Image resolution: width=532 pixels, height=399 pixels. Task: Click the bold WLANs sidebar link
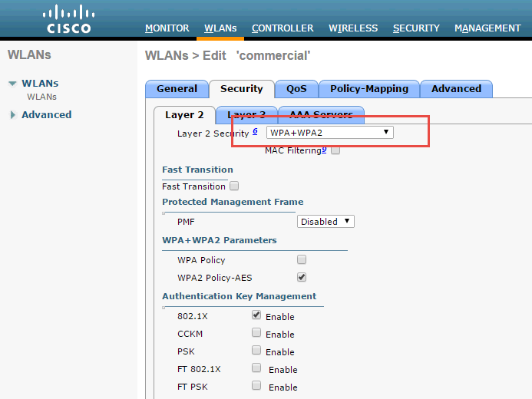pyautogui.click(x=40, y=83)
